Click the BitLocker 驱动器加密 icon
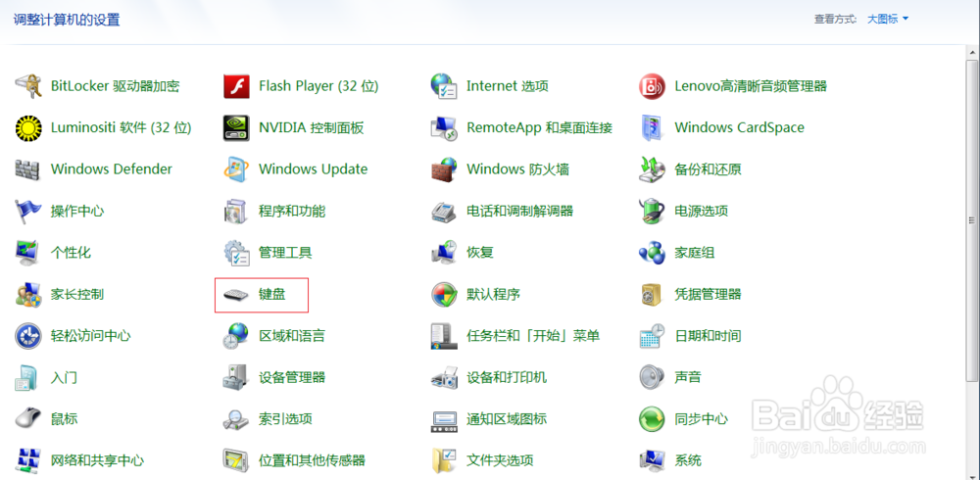The width and height of the screenshot is (980, 480). tap(28, 86)
